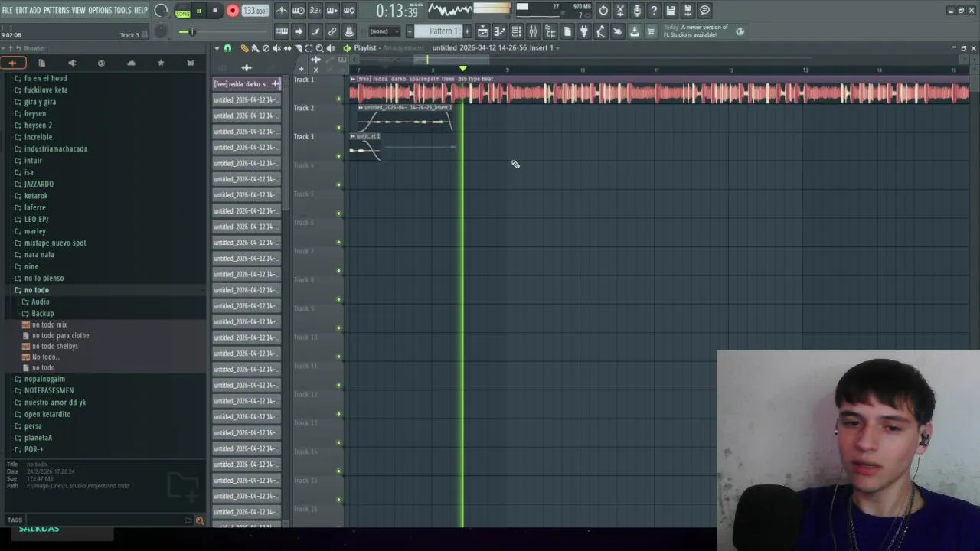This screenshot has width=980, height=551.
Task: Toggle the green mute light on Track 10
Action: (339, 357)
